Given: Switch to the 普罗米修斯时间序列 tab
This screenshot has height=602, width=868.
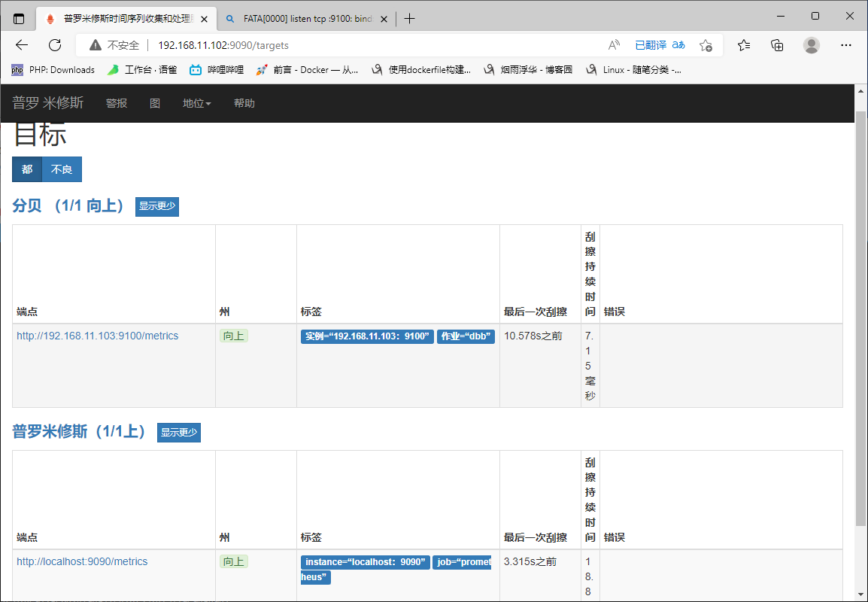Looking at the screenshot, I should (x=127, y=19).
